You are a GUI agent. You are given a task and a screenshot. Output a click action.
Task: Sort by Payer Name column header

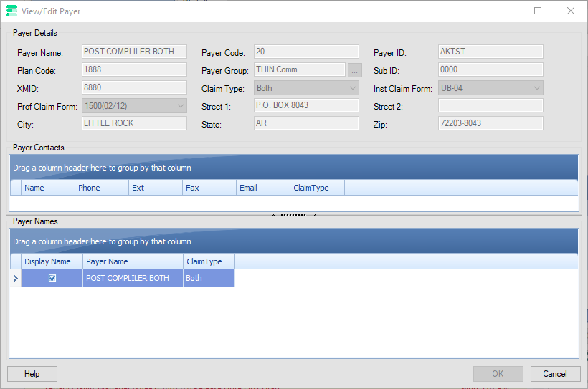(x=133, y=261)
